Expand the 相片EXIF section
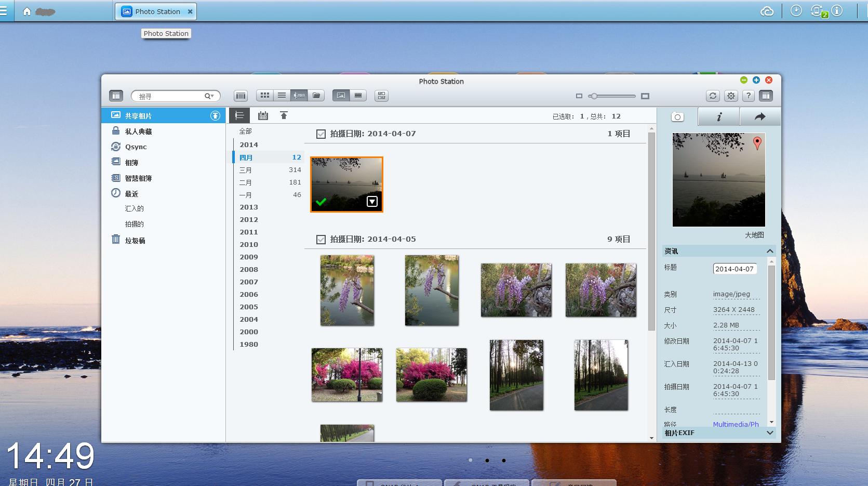868x486 pixels. (x=770, y=432)
